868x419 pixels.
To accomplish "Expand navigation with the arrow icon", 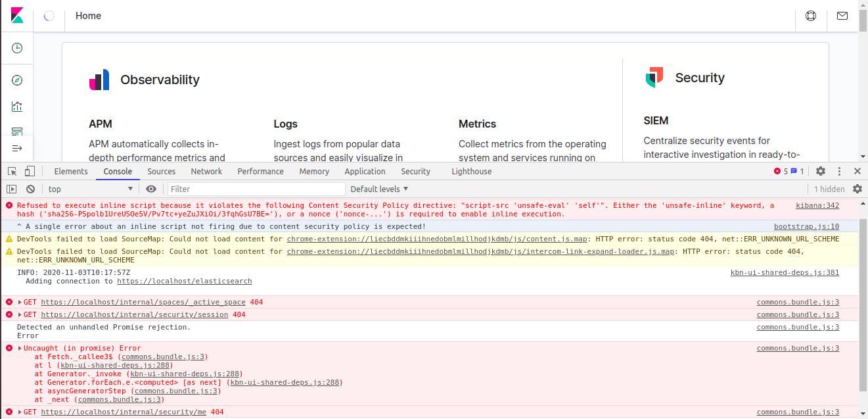I will [x=16, y=148].
